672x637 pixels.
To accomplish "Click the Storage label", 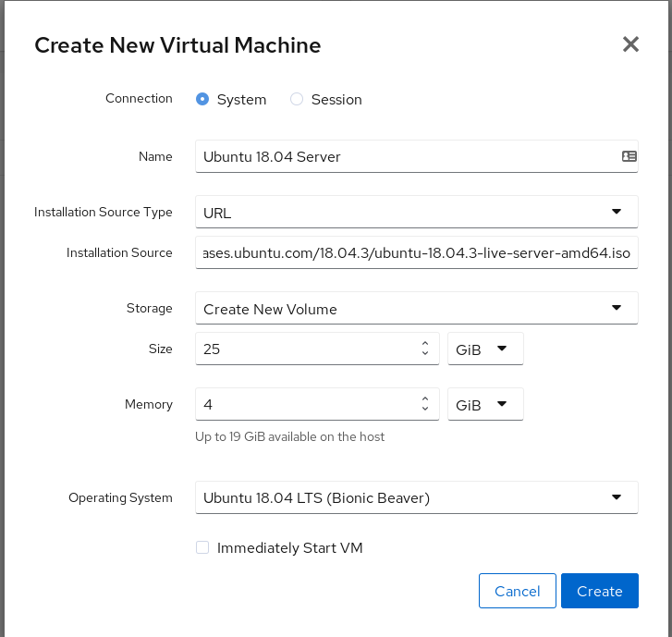I will (x=150, y=308).
